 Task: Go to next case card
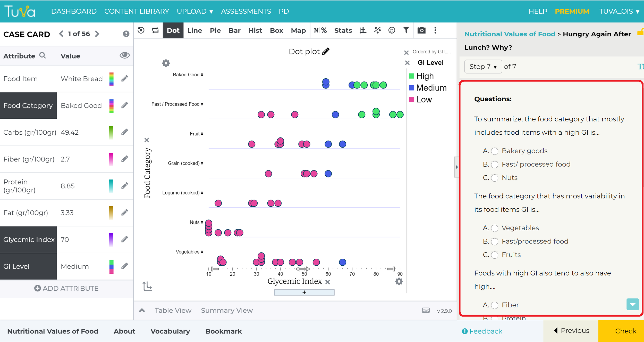point(97,34)
